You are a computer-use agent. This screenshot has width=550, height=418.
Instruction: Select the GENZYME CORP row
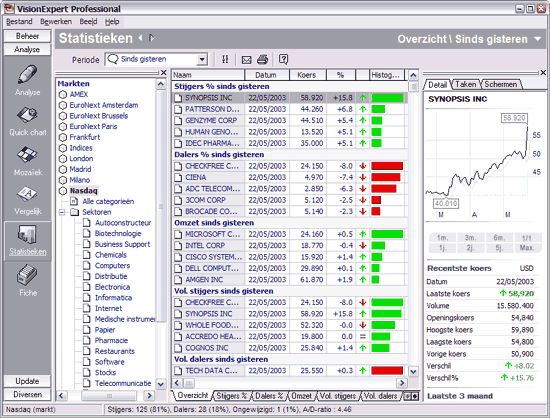[x=289, y=120]
